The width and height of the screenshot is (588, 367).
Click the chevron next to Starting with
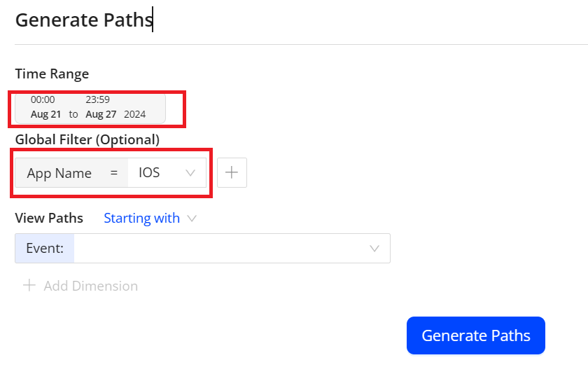pos(192,218)
